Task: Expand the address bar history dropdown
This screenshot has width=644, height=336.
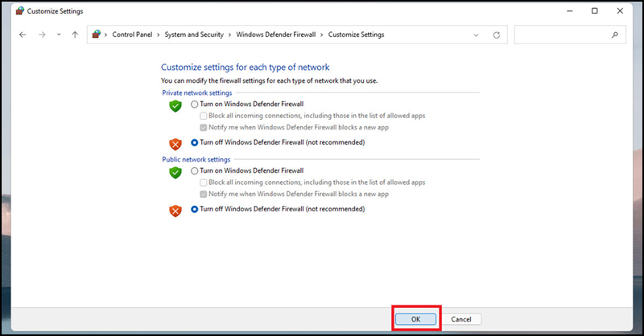Action: click(x=476, y=35)
